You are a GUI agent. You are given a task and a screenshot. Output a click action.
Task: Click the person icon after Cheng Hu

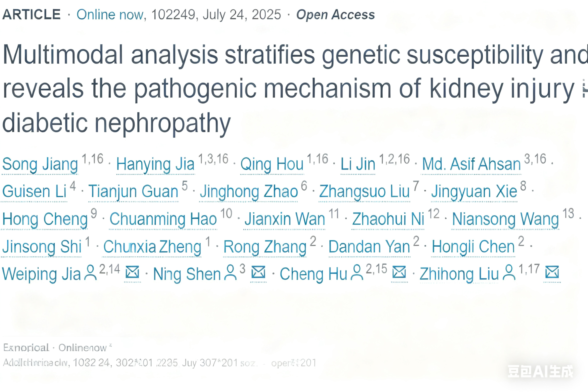coord(357,273)
